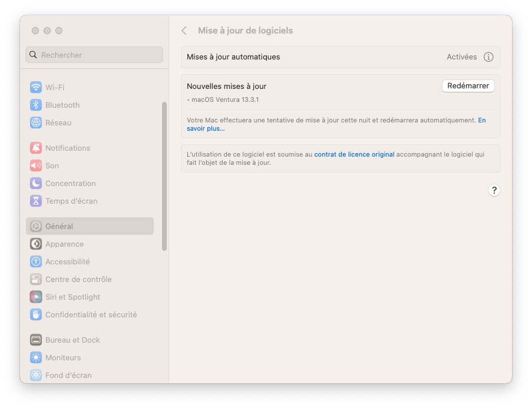Click the Confidentialité hand icon

pos(36,314)
